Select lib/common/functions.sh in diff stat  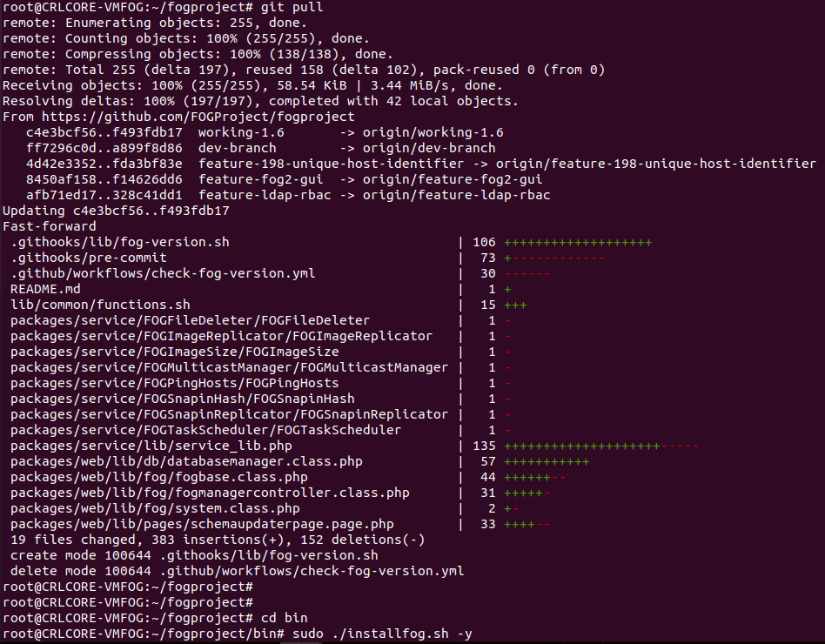(100, 305)
